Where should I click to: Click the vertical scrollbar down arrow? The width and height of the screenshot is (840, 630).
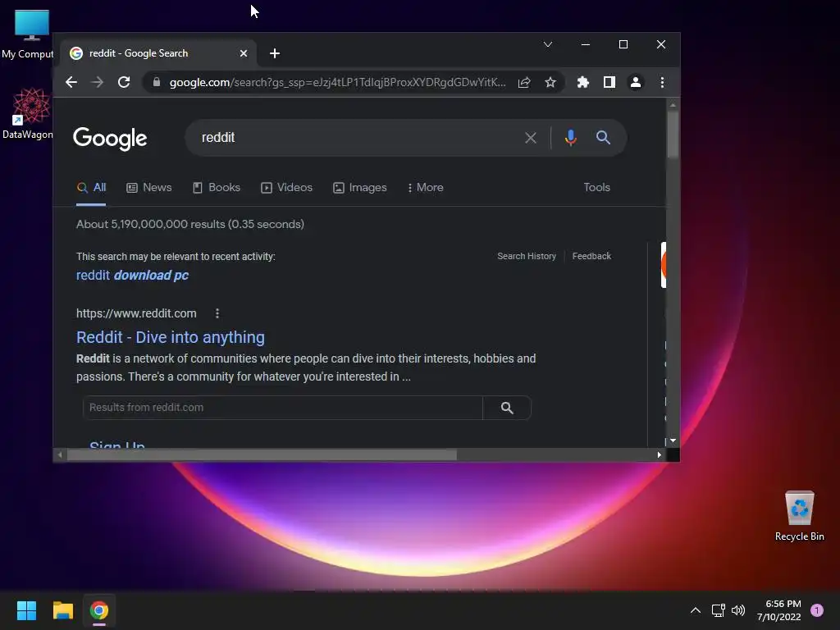point(673,441)
